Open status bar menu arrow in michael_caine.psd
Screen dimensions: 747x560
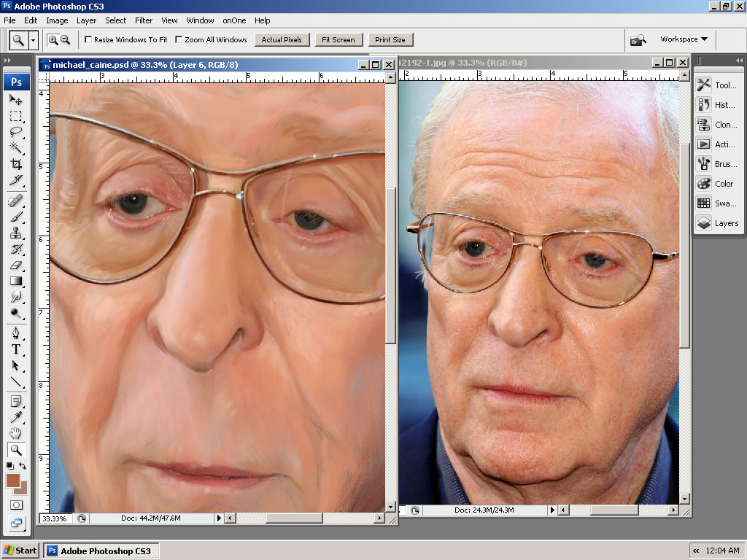pyautogui.click(x=219, y=518)
